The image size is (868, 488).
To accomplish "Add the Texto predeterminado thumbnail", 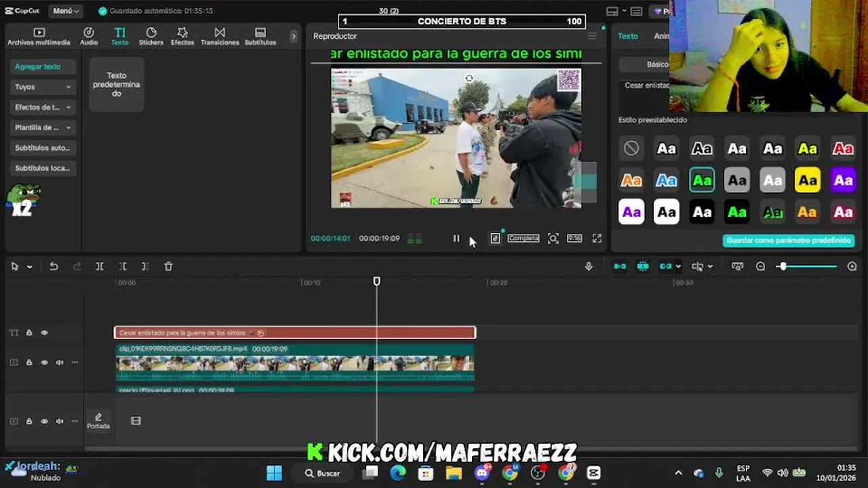I will [x=117, y=85].
